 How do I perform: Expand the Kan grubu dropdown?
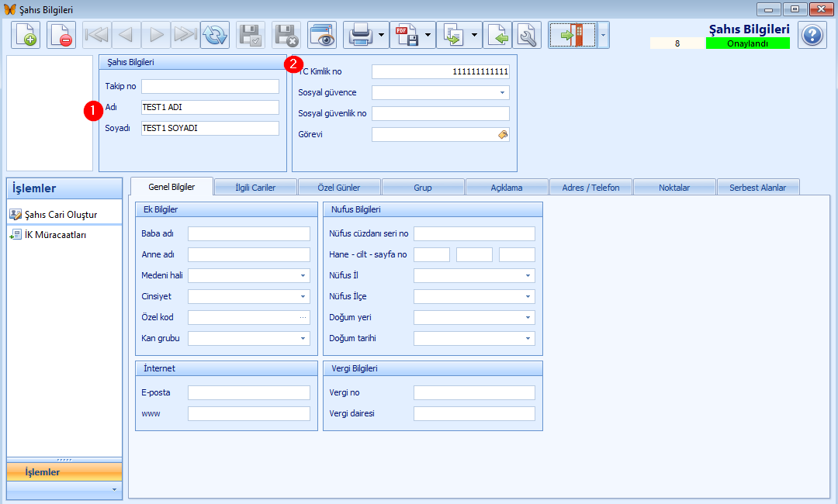303,339
